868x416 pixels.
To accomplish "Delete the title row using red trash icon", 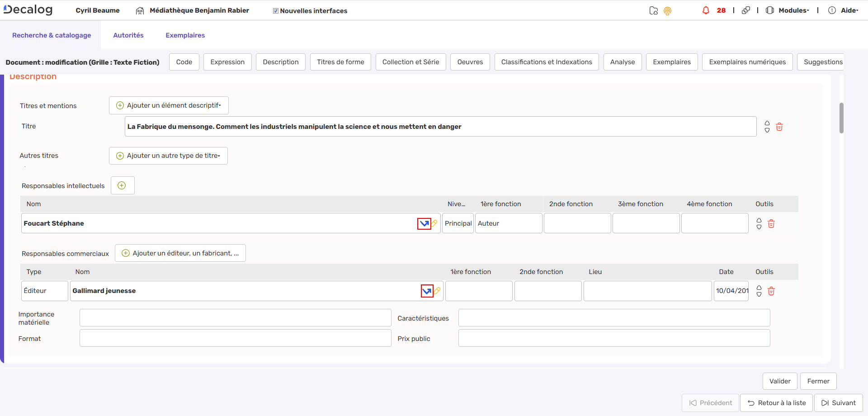I will 779,127.
